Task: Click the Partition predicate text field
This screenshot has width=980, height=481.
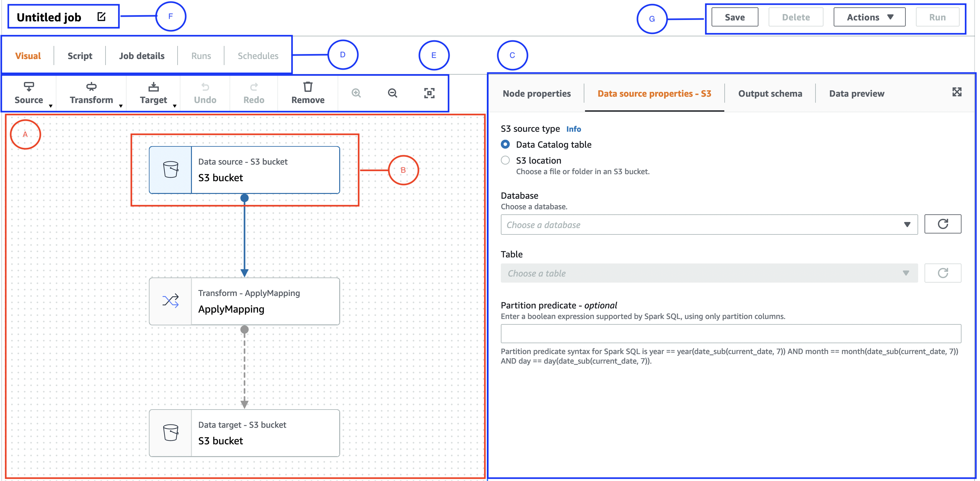Action: [730, 334]
